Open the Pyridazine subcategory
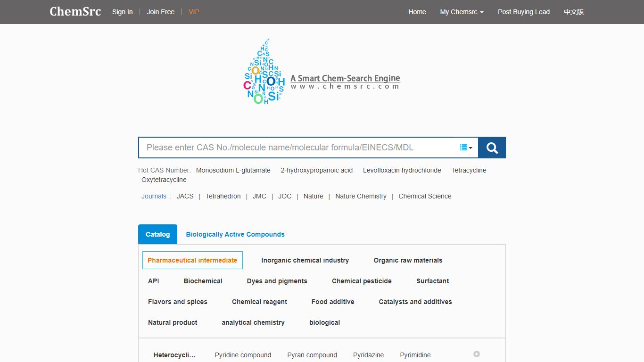Image resolution: width=644 pixels, height=362 pixels. click(368, 355)
